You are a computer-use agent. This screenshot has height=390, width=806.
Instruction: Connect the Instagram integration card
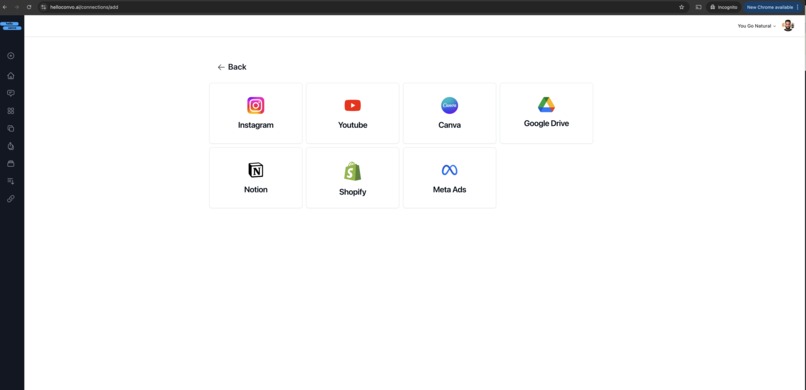pos(255,114)
